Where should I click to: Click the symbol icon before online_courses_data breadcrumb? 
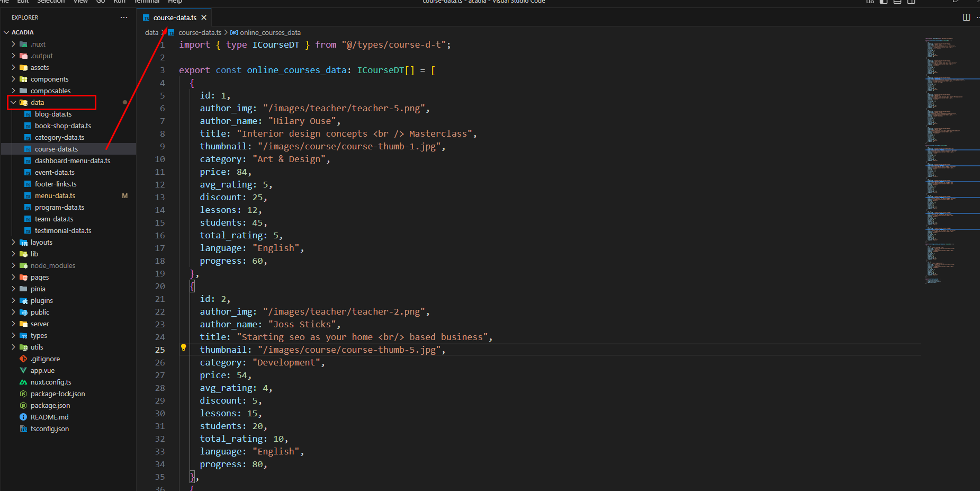pyautogui.click(x=234, y=33)
